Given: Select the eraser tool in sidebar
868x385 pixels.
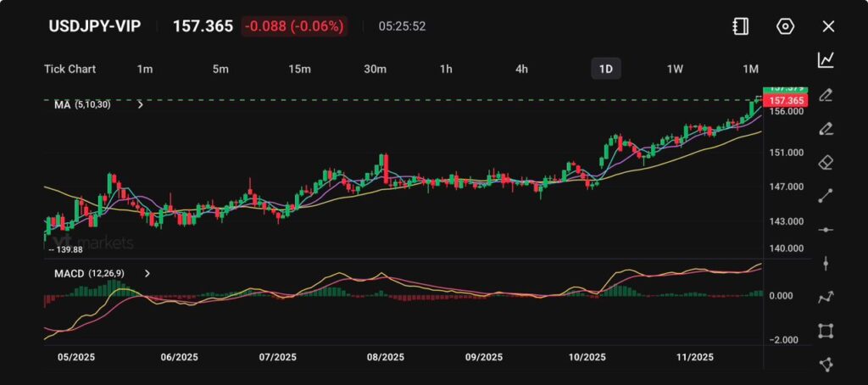Looking at the screenshot, I should [x=826, y=162].
